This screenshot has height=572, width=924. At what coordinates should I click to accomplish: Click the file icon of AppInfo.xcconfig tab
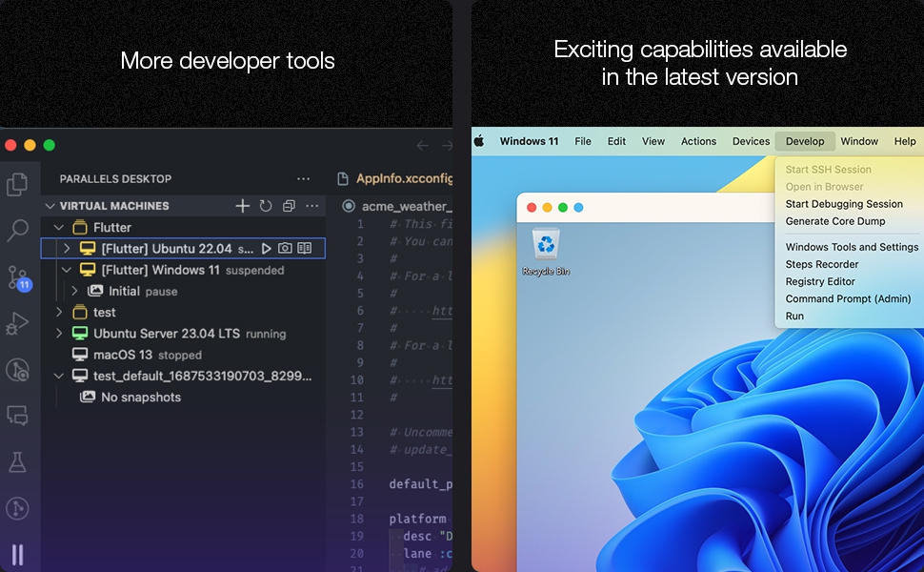tap(342, 178)
